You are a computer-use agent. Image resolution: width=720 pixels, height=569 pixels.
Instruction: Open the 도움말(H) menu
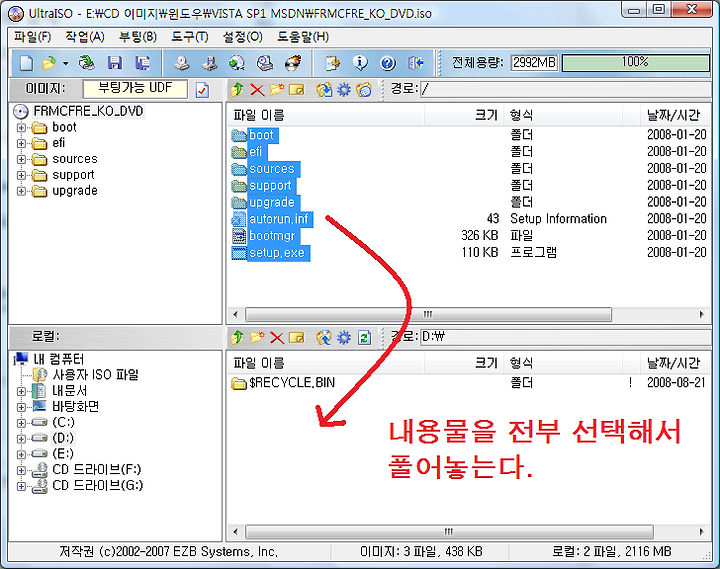(303, 37)
